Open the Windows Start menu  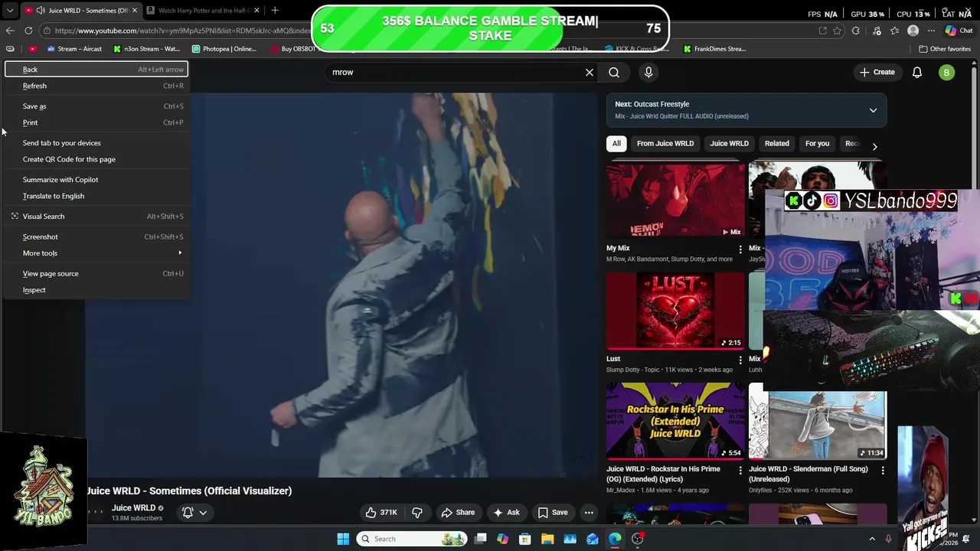tap(343, 539)
